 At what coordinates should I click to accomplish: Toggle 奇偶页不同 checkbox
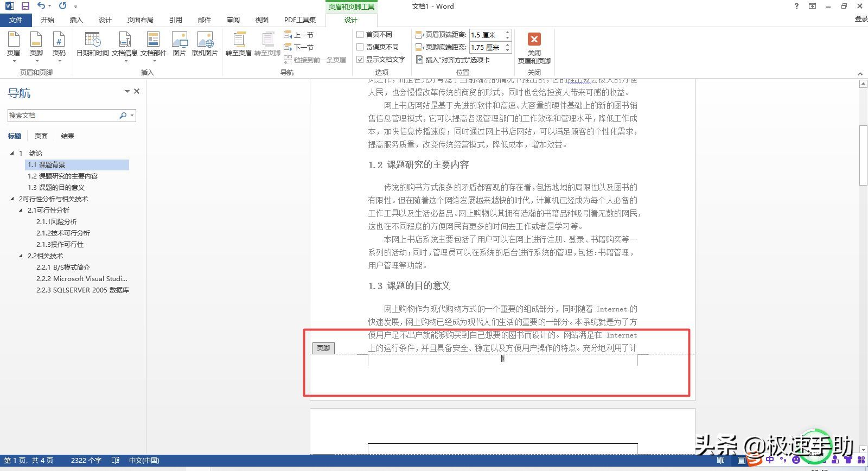click(360, 47)
